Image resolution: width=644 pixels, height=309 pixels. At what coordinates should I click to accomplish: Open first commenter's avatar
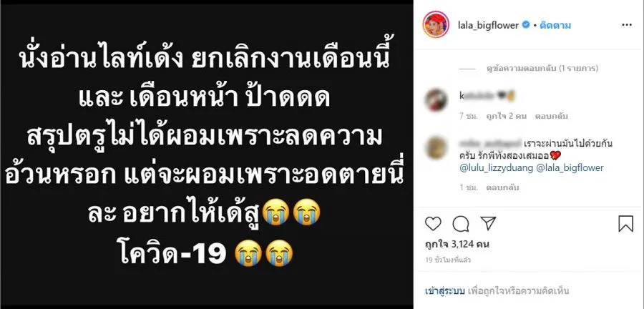436,99
